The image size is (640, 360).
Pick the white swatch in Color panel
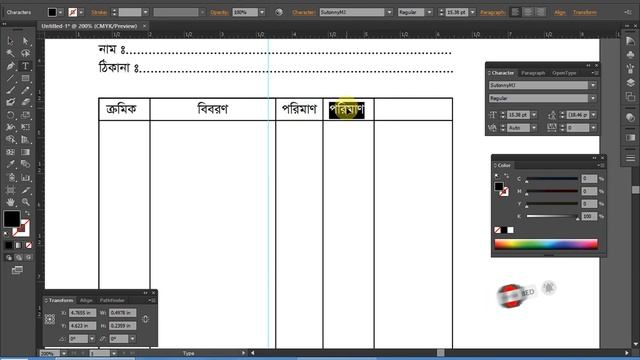click(511, 230)
